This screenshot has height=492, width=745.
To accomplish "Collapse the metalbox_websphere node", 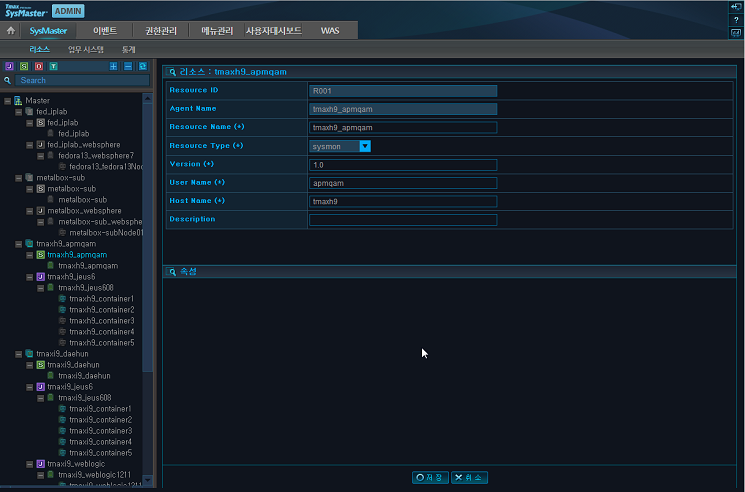I will click(x=29, y=211).
